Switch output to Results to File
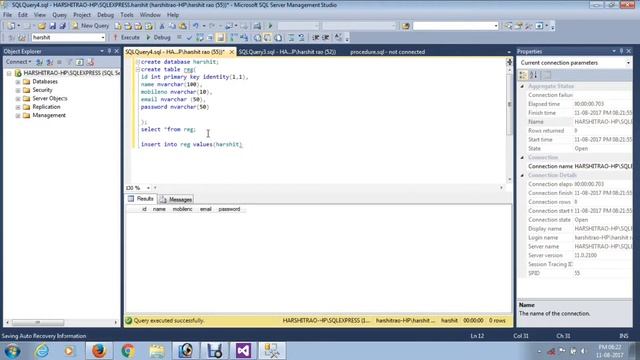 click(x=278, y=38)
